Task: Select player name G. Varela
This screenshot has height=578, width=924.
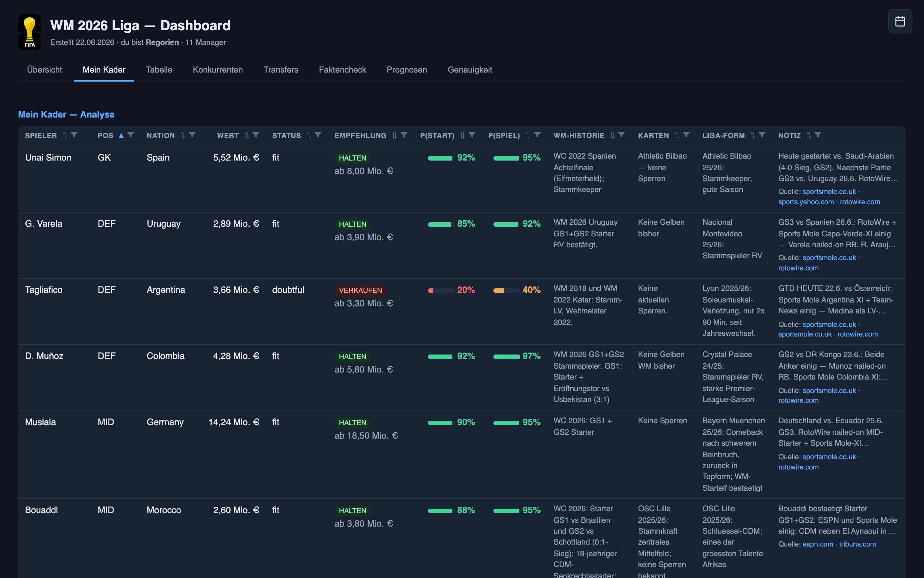Action: tap(44, 223)
